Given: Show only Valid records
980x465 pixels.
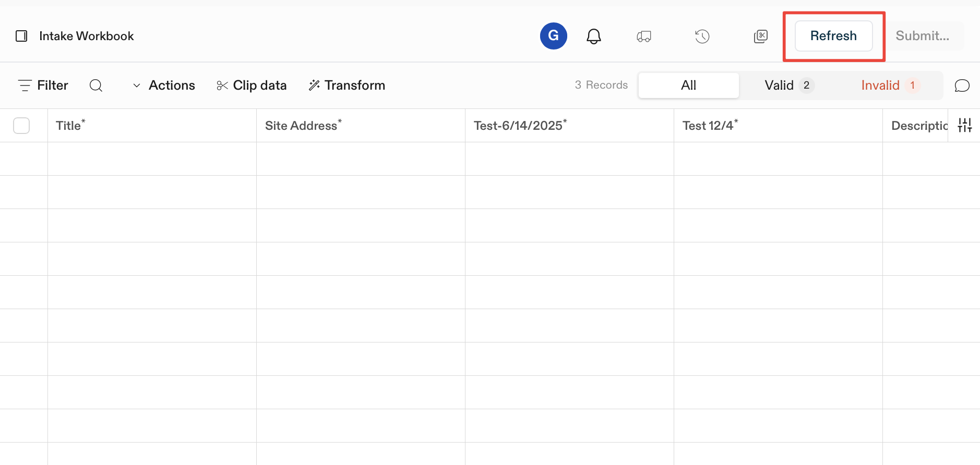Looking at the screenshot, I should [789, 85].
